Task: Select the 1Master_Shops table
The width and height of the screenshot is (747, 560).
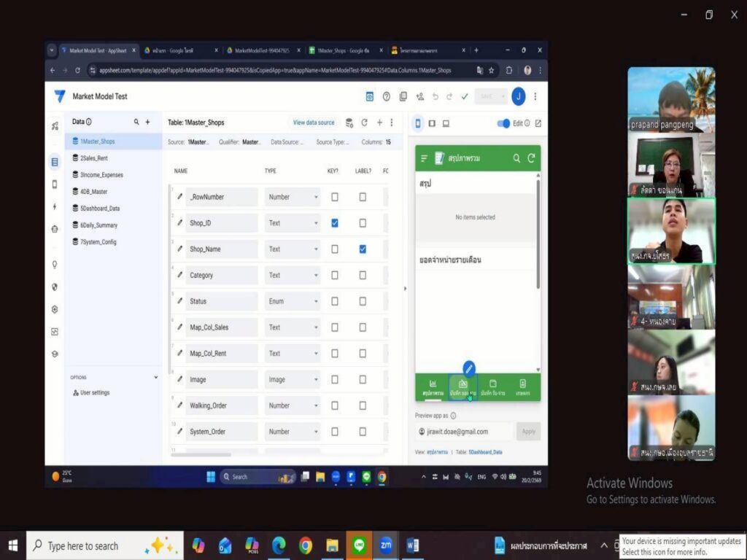Action: point(113,141)
